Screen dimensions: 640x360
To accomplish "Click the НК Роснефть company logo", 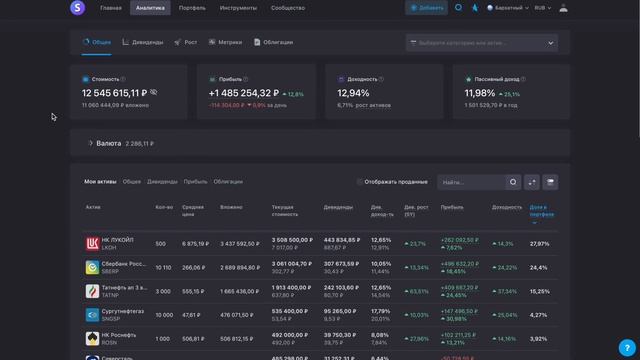I will click(x=92, y=338).
